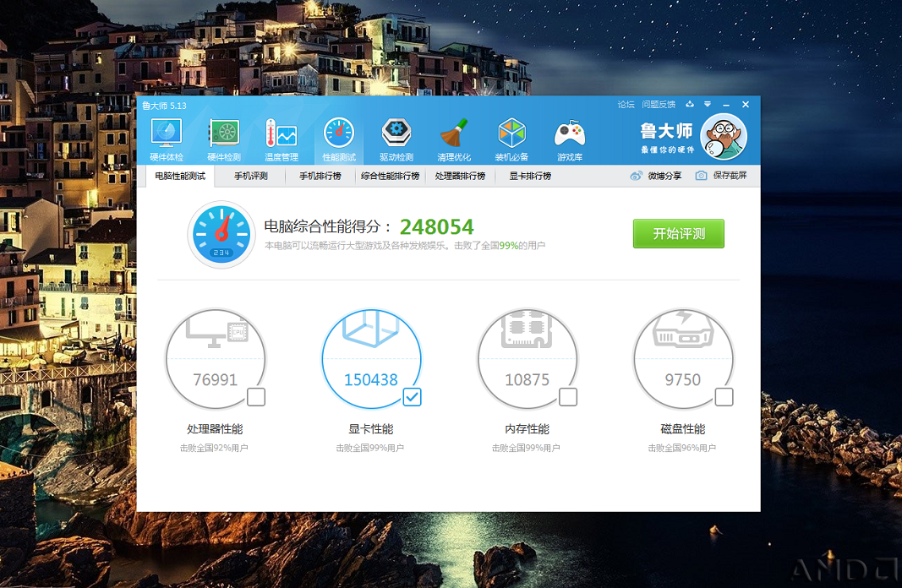Click the 微博分享 Weibo icon

pyautogui.click(x=636, y=176)
